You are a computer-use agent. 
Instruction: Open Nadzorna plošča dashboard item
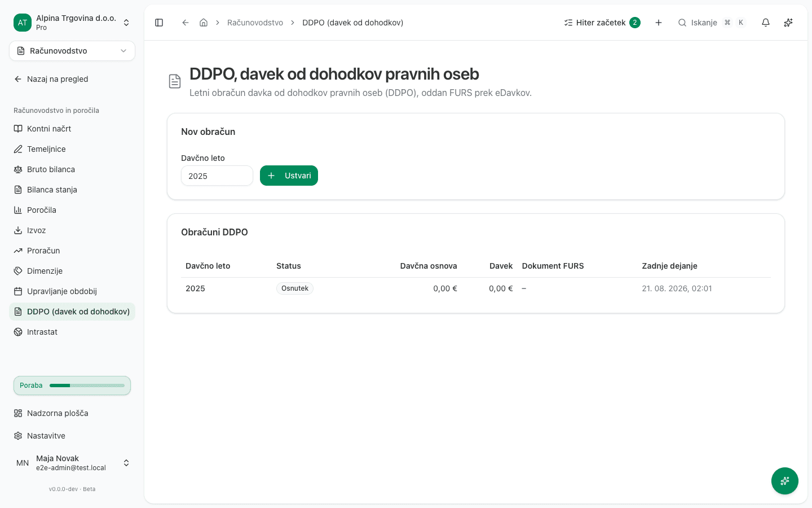[72, 413]
